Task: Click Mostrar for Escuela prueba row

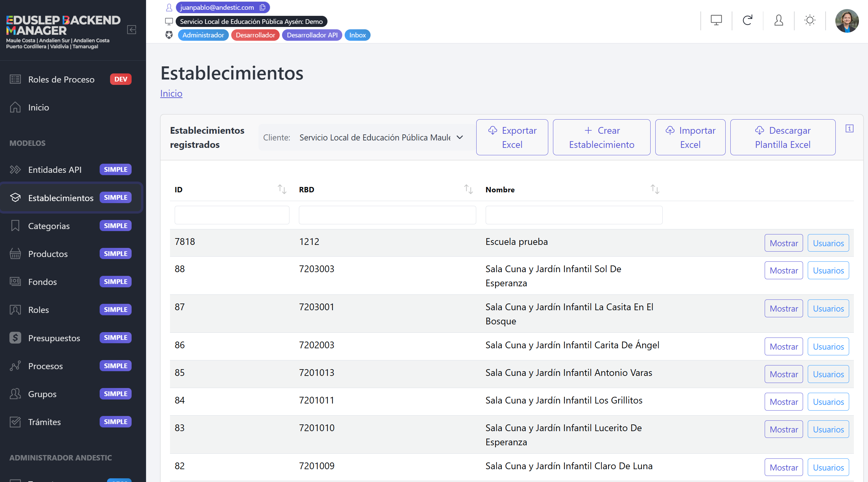Action: (x=784, y=243)
